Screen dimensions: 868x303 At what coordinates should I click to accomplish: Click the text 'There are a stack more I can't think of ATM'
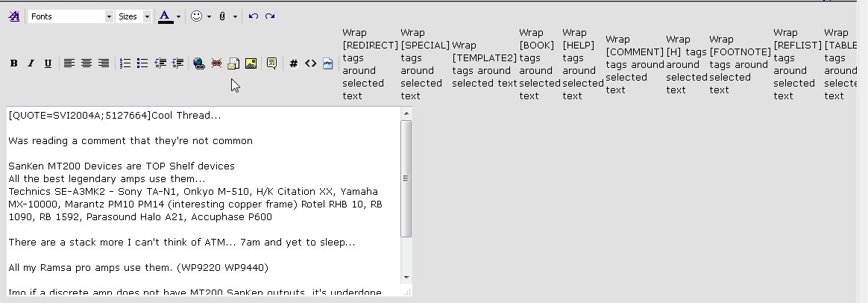[x=117, y=242]
